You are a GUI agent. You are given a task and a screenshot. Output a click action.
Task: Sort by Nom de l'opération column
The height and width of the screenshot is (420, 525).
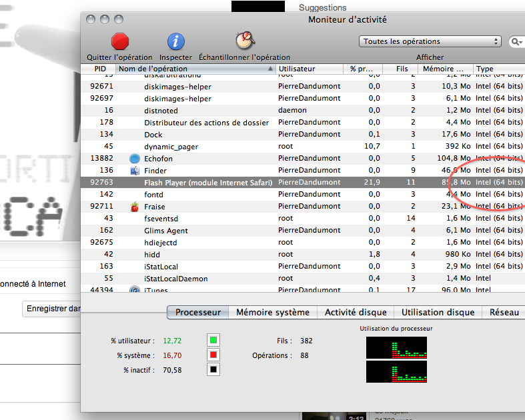coord(195,69)
